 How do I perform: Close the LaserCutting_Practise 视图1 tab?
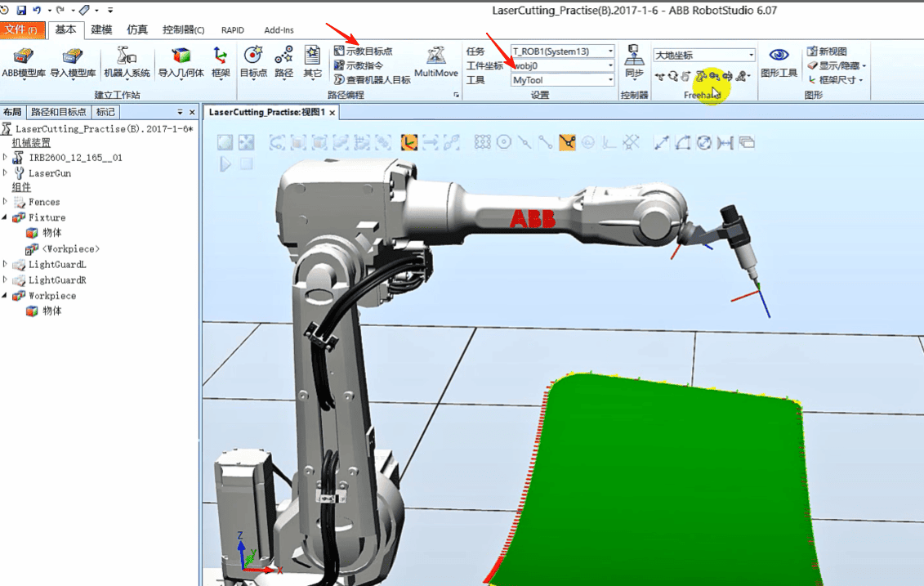pyautogui.click(x=333, y=113)
